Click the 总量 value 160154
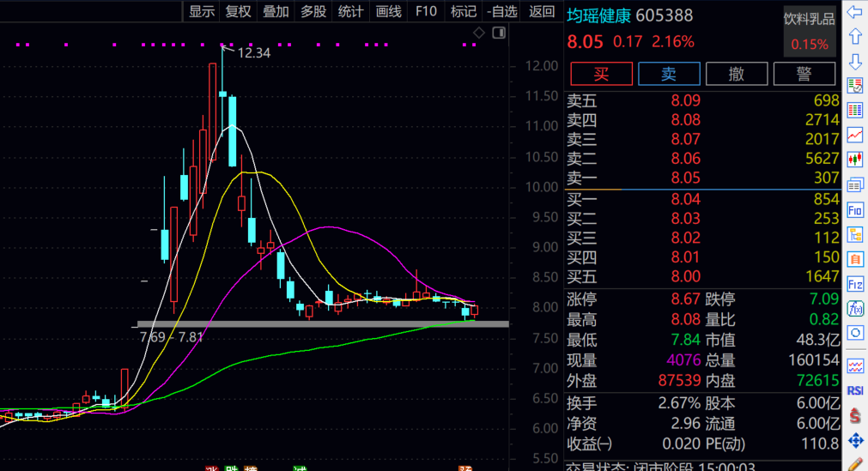 [813, 360]
